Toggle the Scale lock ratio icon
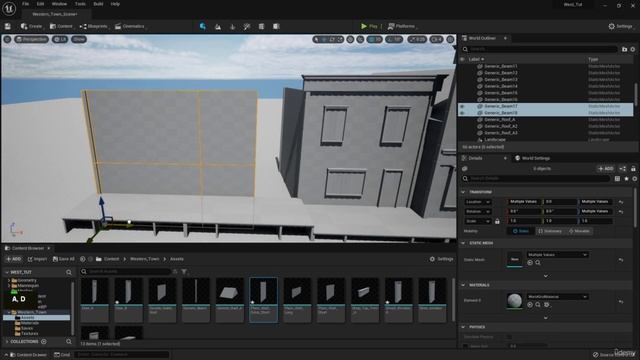Screen dimensions: 640x360 497,221
